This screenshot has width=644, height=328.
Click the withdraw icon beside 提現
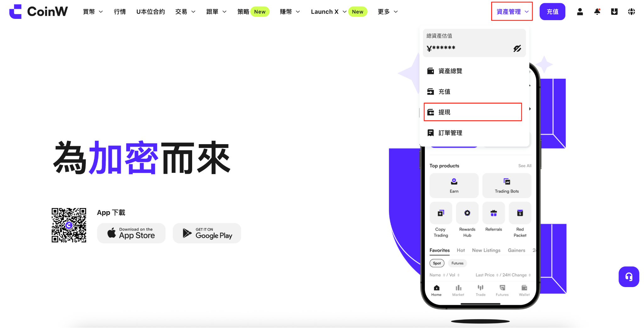pos(430,112)
